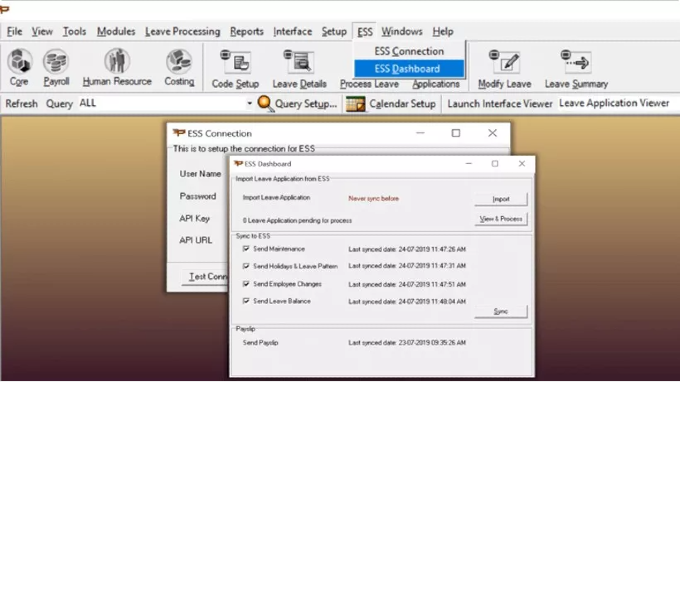Click the Refresh button

21,104
